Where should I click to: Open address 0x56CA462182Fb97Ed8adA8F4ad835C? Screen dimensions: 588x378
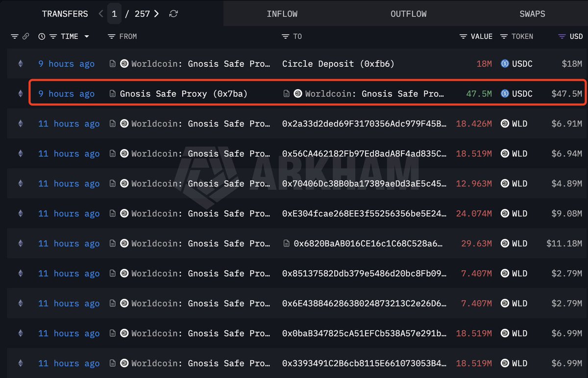click(x=364, y=153)
